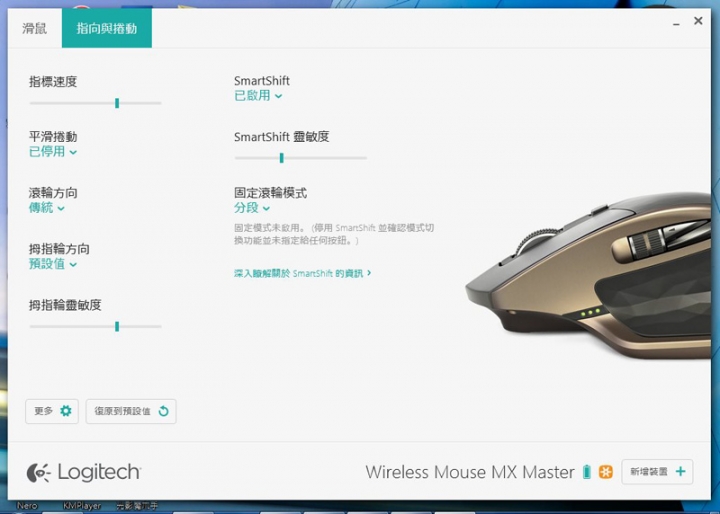Select the 指向與捲動 tab
Image resolution: width=720 pixels, height=514 pixels.
tap(107, 28)
